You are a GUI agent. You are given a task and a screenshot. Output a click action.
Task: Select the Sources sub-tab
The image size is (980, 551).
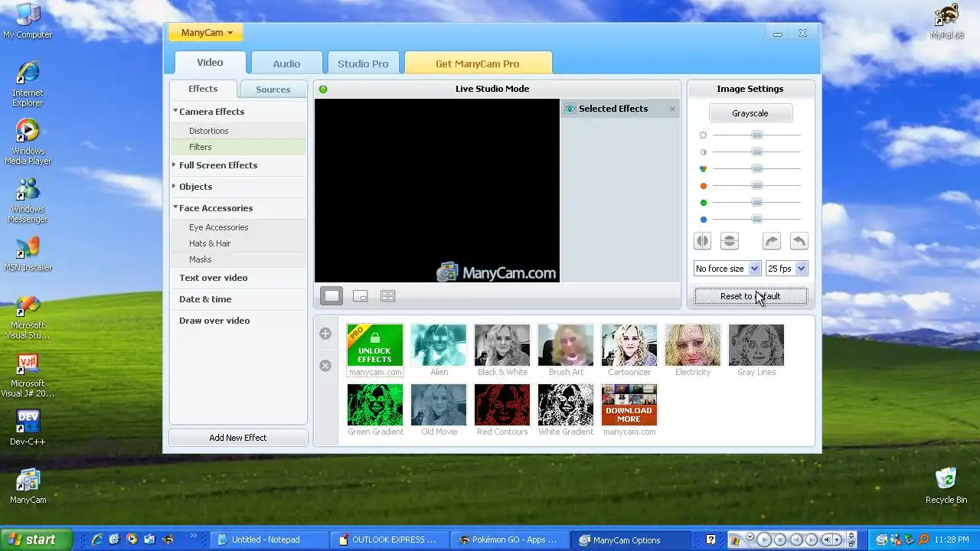tap(273, 90)
